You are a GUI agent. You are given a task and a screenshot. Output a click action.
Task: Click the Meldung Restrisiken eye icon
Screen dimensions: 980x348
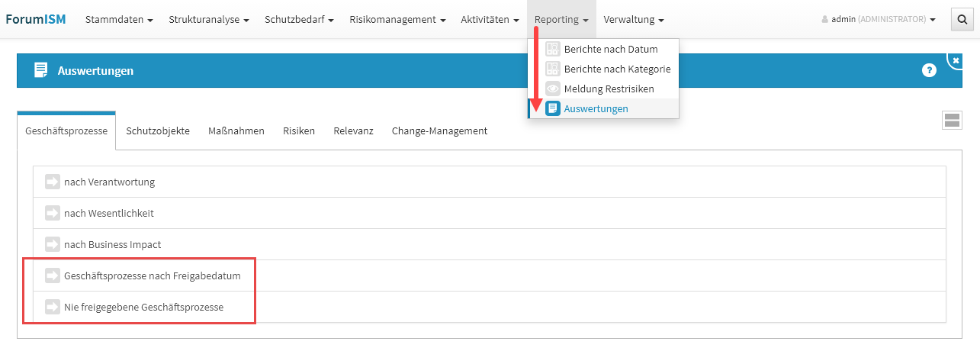[x=553, y=89]
